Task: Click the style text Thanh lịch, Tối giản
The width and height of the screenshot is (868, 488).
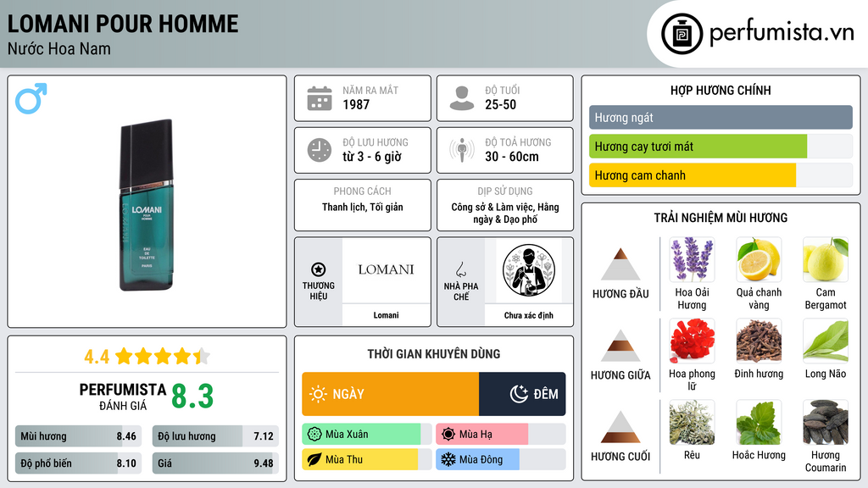Action: pyautogui.click(x=363, y=207)
